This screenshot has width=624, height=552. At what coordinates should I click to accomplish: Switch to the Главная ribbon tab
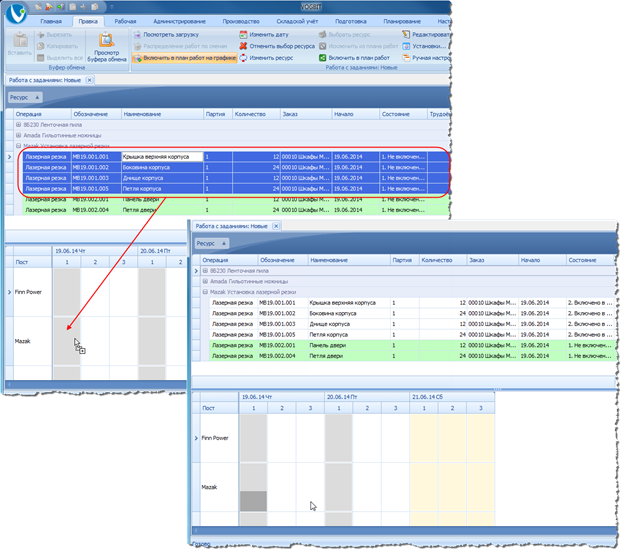click(51, 20)
